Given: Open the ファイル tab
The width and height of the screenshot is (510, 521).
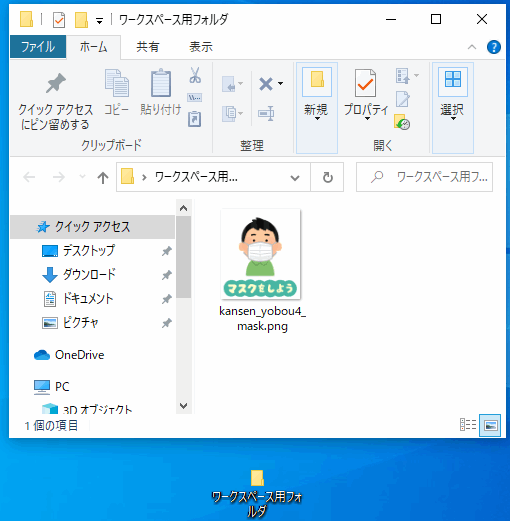Looking at the screenshot, I should [38, 47].
